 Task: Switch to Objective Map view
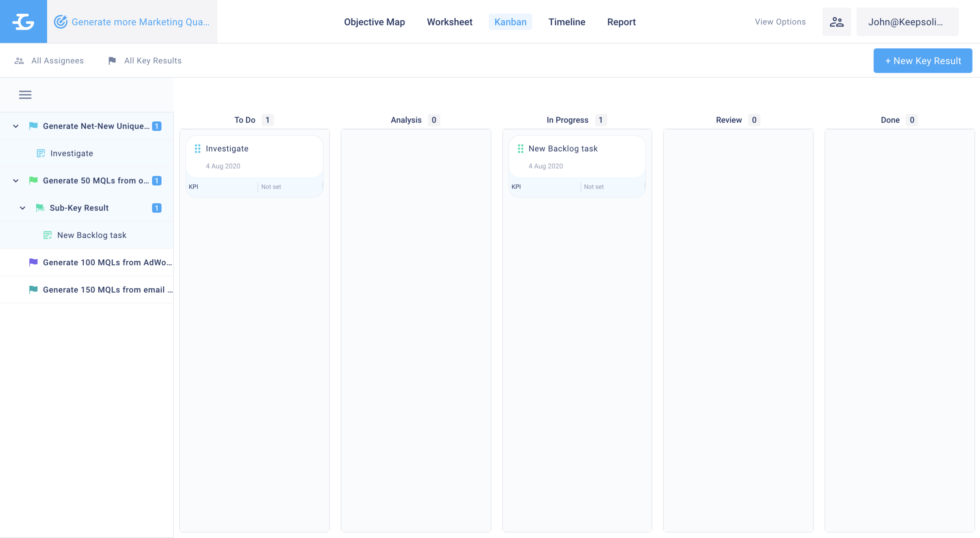pos(374,22)
